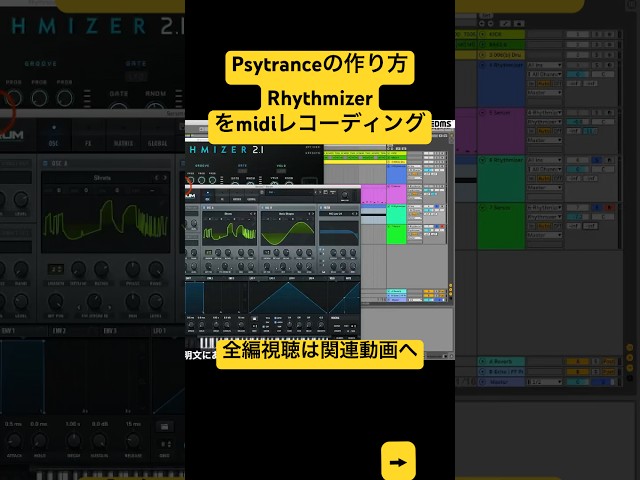Open the MATRIX tab in the enlarged Serum view
This screenshot has width=640, height=480.
click(x=123, y=136)
